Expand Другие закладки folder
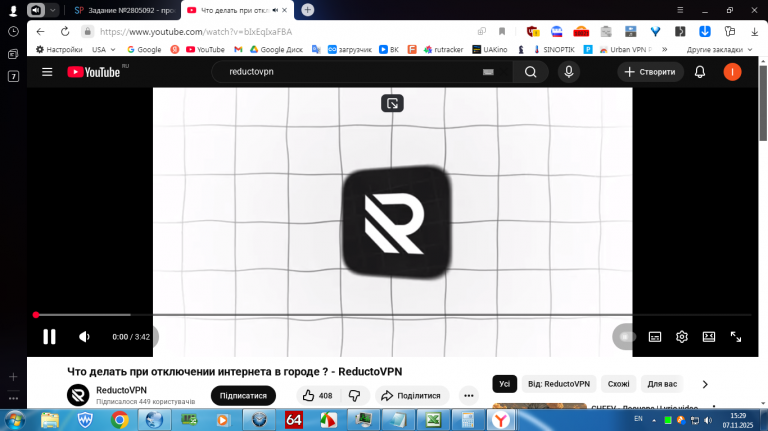 (x=719, y=49)
